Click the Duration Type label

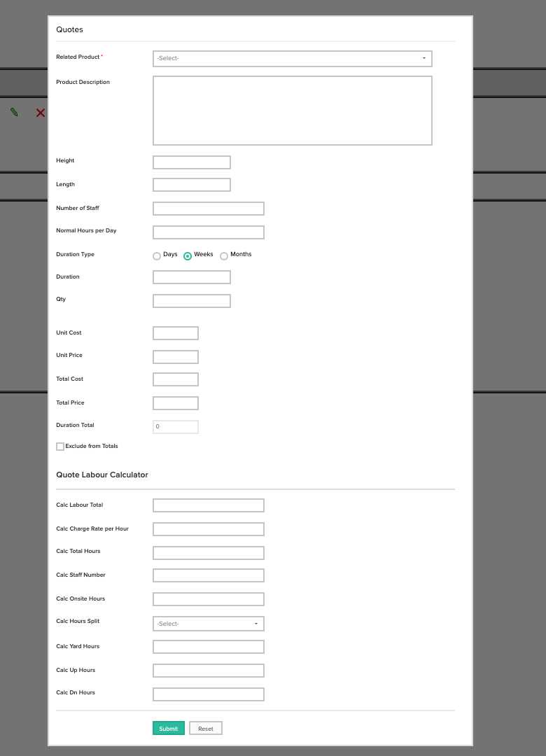click(x=75, y=254)
